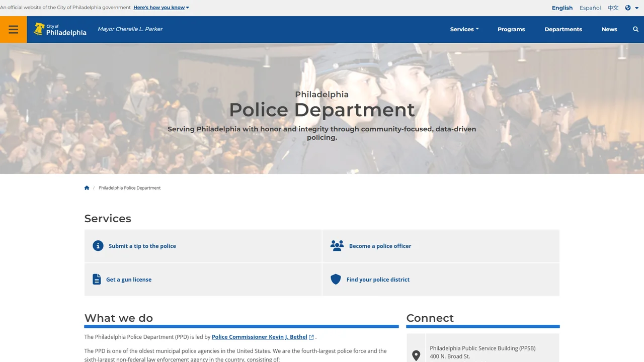Open the site search magnifier icon

click(x=635, y=29)
